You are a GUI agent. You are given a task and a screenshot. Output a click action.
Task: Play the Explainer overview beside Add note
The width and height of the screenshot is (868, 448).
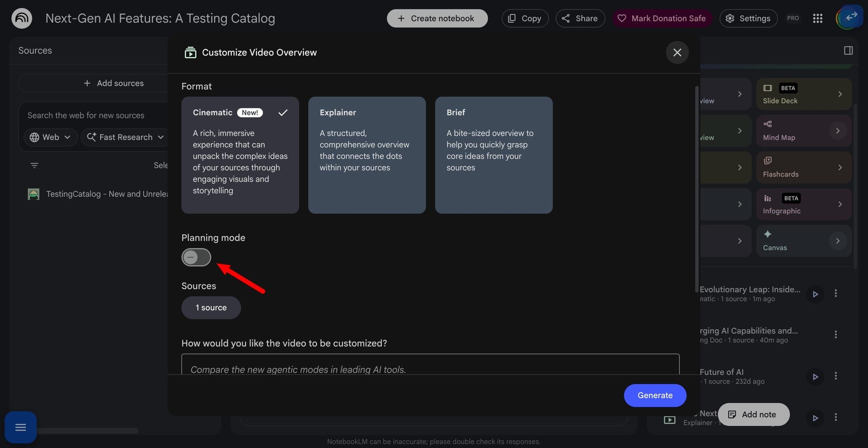pos(815,418)
